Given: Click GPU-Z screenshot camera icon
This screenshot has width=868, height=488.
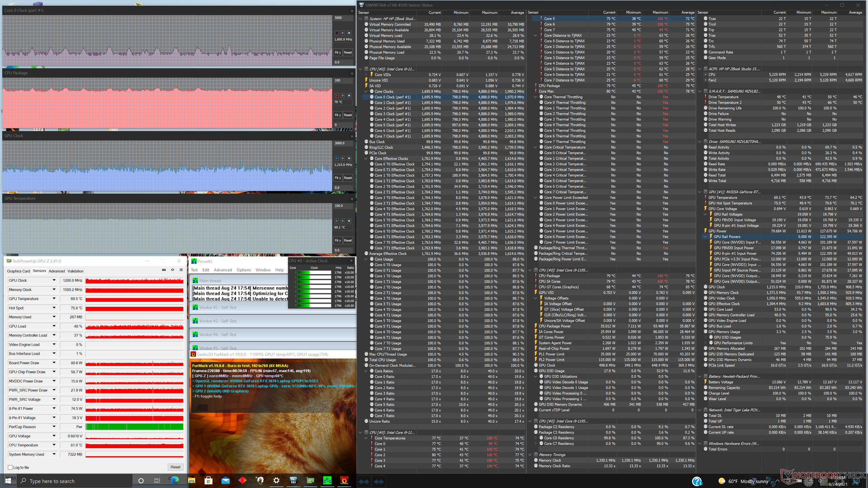Looking at the screenshot, I should [x=164, y=270].
